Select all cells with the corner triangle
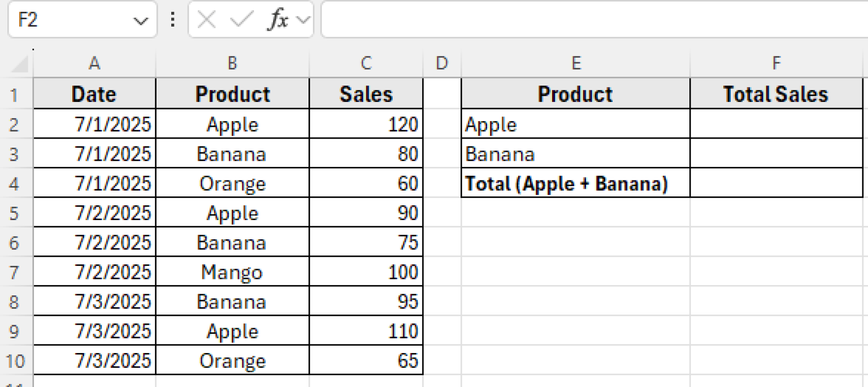The height and width of the screenshot is (387, 868). [x=19, y=63]
